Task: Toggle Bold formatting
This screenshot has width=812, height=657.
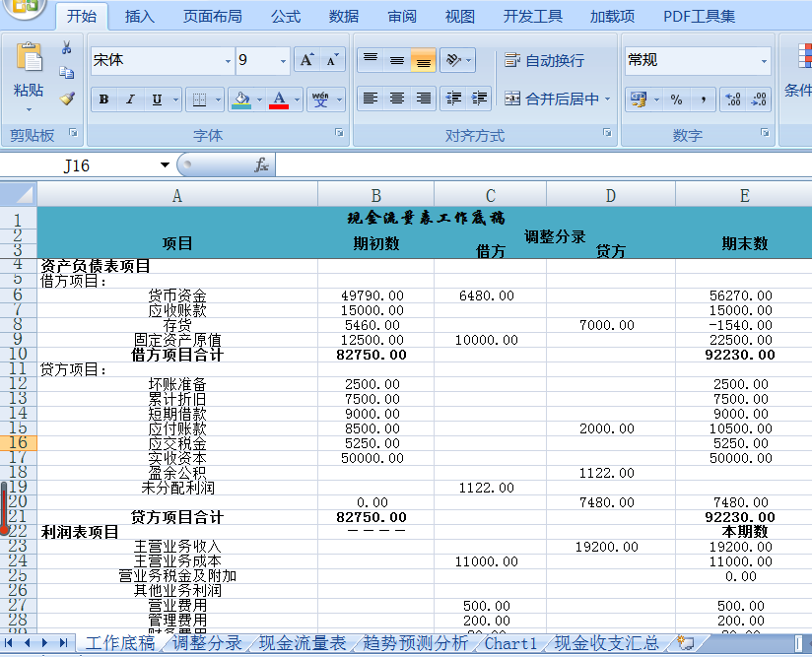Action: (103, 99)
